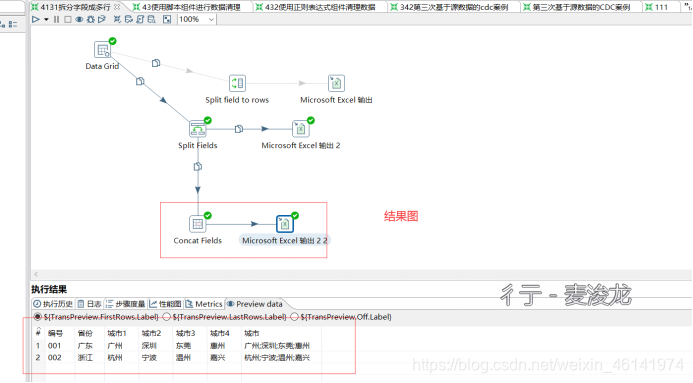Viewport: 693px width, 383px height.
Task: Open the run options dropdown arrow
Action: [x=46, y=19]
